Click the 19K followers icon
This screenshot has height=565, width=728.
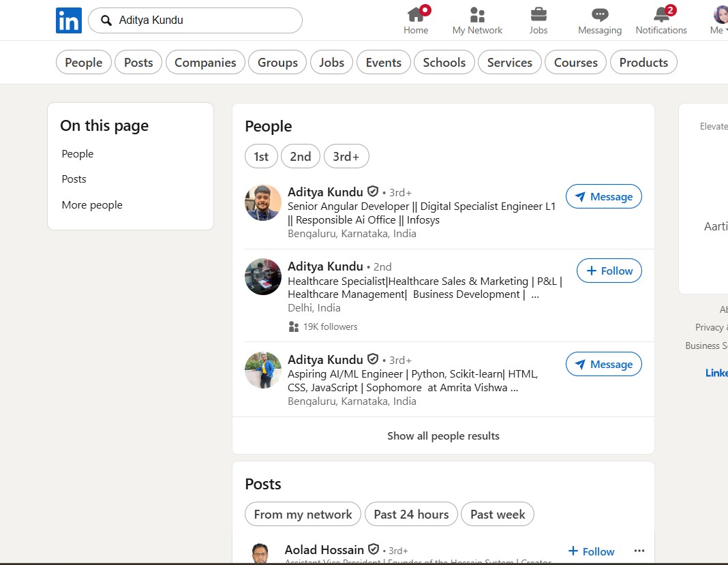(x=294, y=327)
